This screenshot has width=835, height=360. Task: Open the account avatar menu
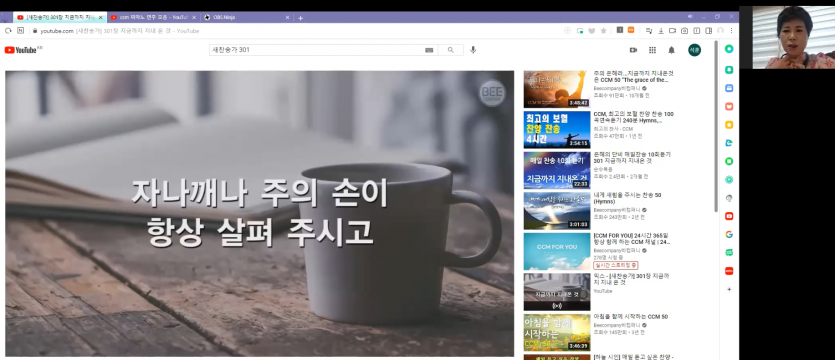coord(694,50)
